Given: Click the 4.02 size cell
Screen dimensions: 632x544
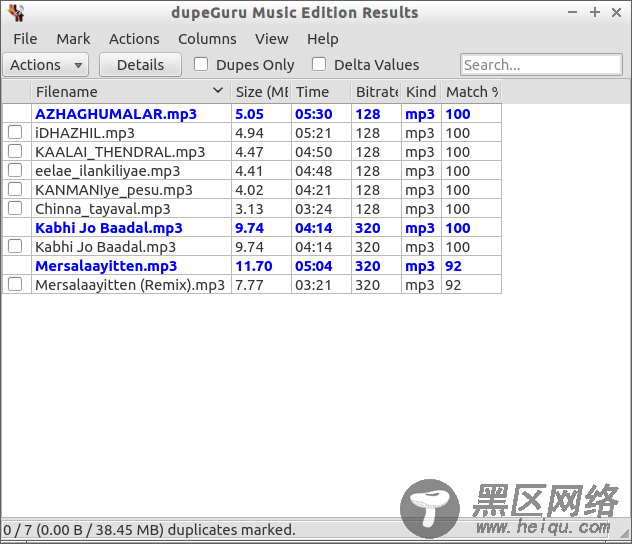Looking at the screenshot, I should [x=261, y=189].
